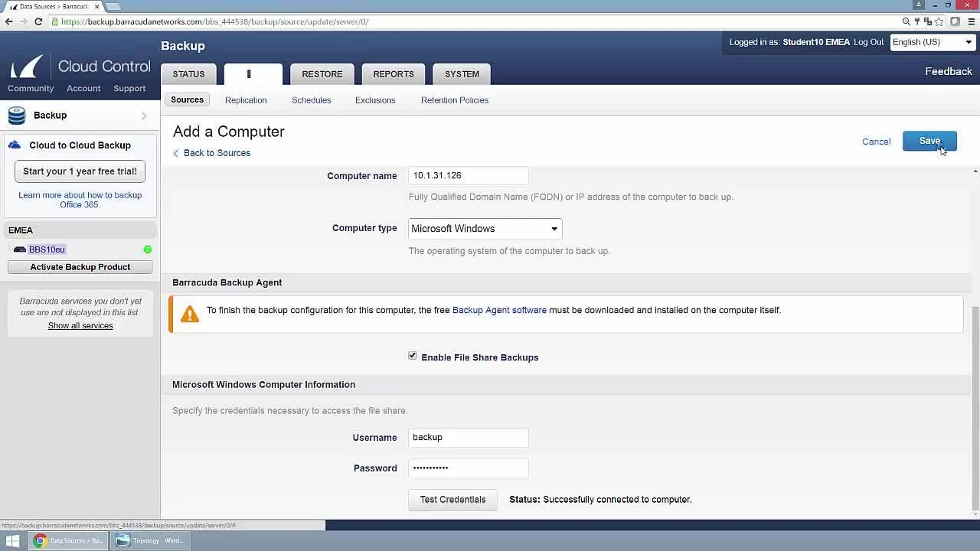The height and width of the screenshot is (551, 980).
Task: Click the green status dot next to BBS10eu
Action: click(x=148, y=249)
